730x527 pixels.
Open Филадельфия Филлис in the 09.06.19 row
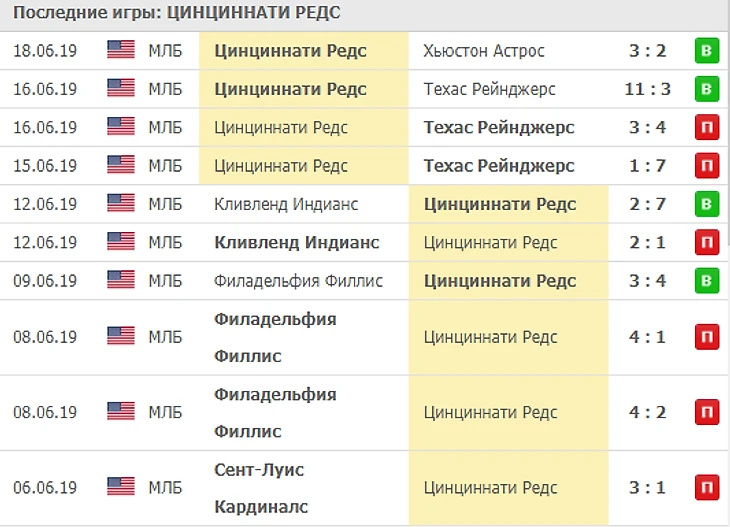(298, 281)
